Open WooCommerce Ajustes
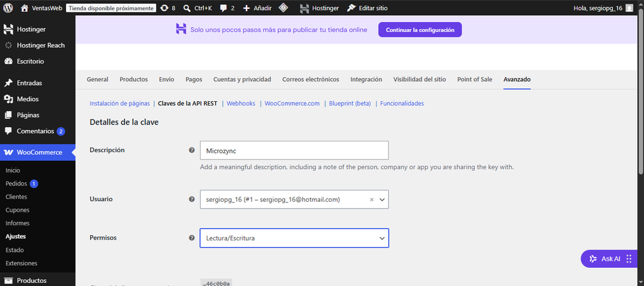Screen dimensions: 644x286 click(16, 236)
